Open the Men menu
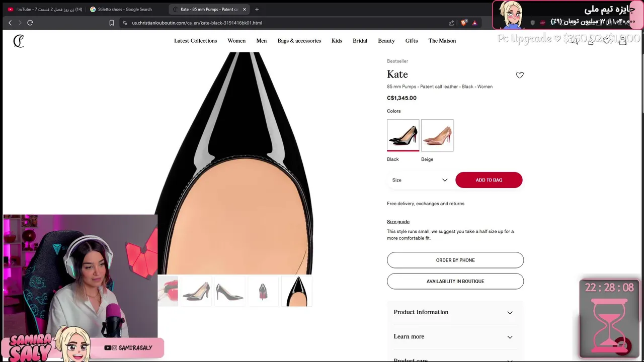 pyautogui.click(x=262, y=41)
